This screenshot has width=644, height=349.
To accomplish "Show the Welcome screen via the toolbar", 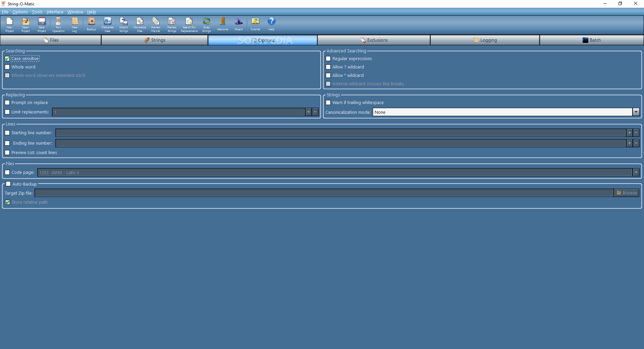I will 222,24.
